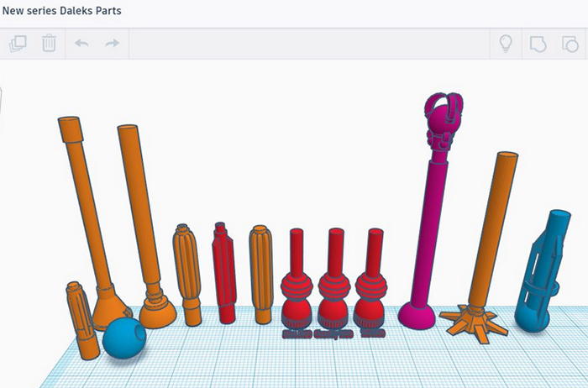Rename the design 'New series Daleks Parts'
This screenshot has height=388, width=588.
click(62, 10)
